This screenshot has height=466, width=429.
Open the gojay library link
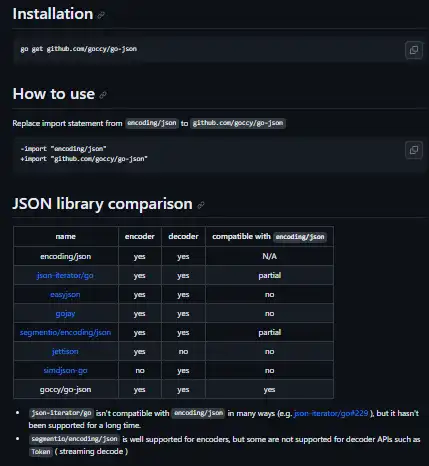[65, 314]
